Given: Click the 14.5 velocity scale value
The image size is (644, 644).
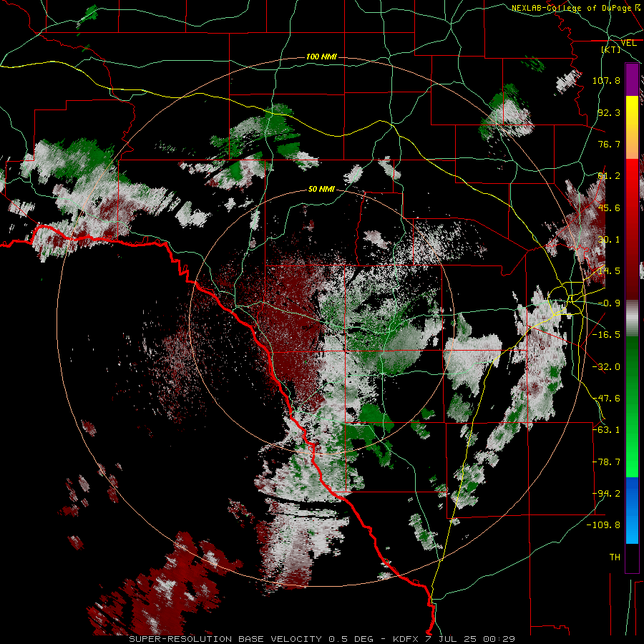Looking at the screenshot, I should click(x=609, y=271).
